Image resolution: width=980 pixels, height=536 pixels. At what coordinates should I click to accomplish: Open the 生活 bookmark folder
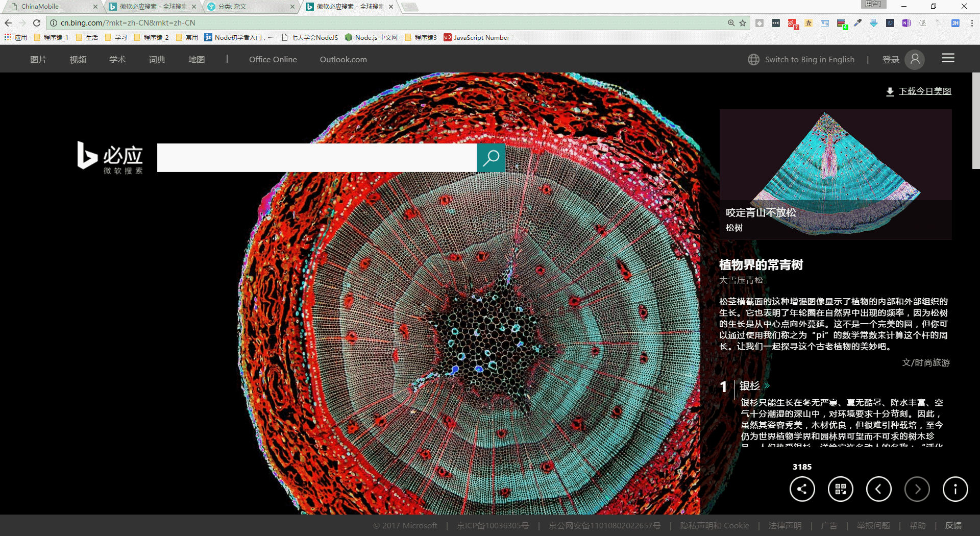tap(87, 37)
